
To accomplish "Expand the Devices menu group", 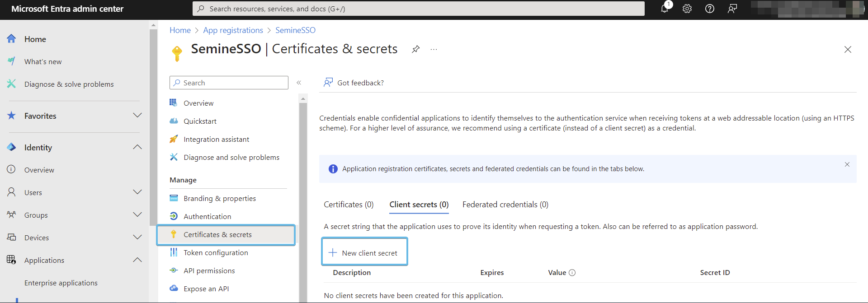I will (x=137, y=238).
